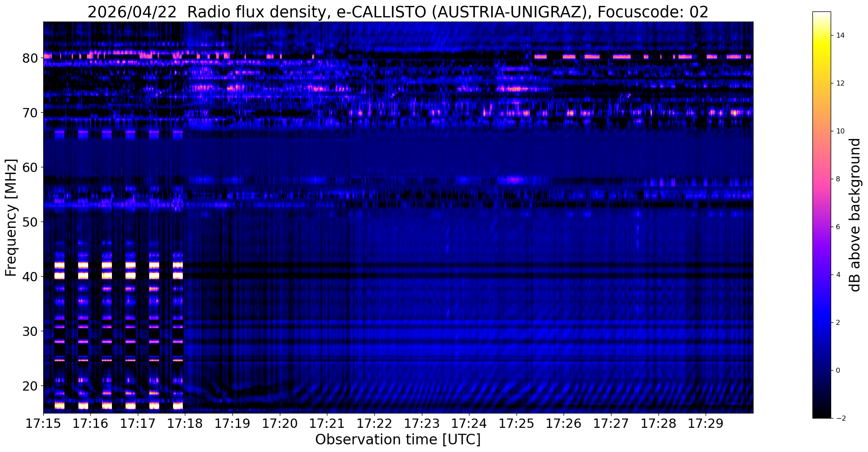Click the 60 MHz frequency tick label
This screenshot has width=868, height=452.
(x=30, y=167)
